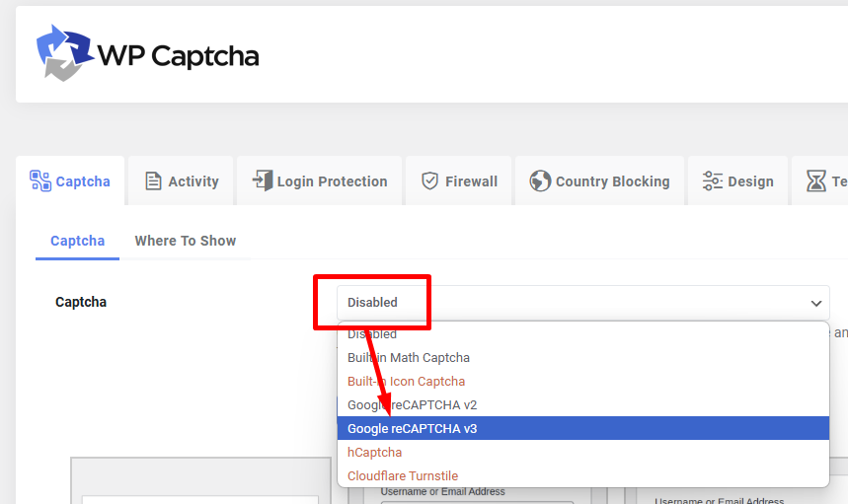This screenshot has width=848, height=504.
Task: Switch to the Firewall tab
Action: click(x=471, y=181)
